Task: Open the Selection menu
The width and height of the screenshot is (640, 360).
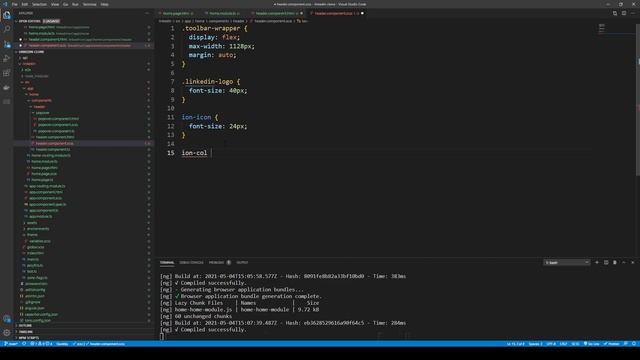Action: click(x=39, y=4)
